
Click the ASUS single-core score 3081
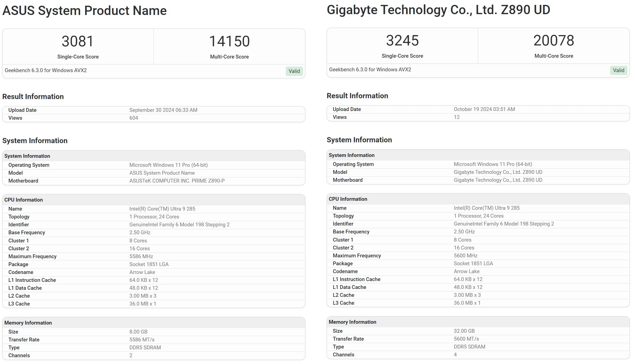[78, 41]
